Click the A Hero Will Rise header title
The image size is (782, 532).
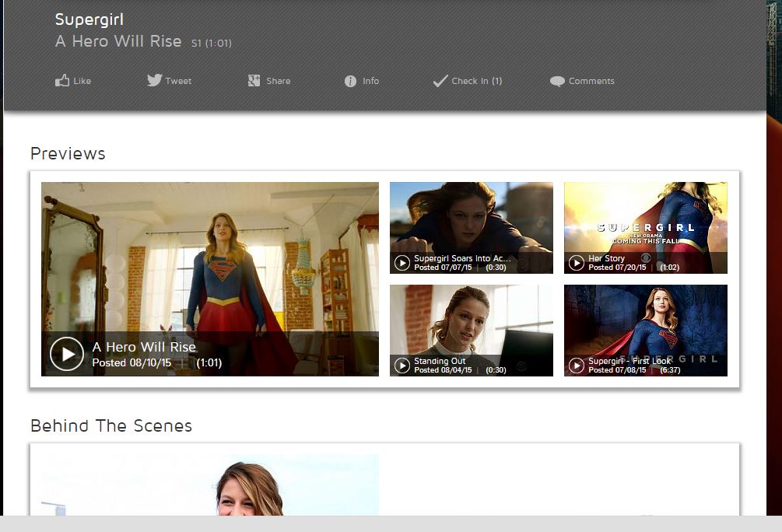click(118, 41)
